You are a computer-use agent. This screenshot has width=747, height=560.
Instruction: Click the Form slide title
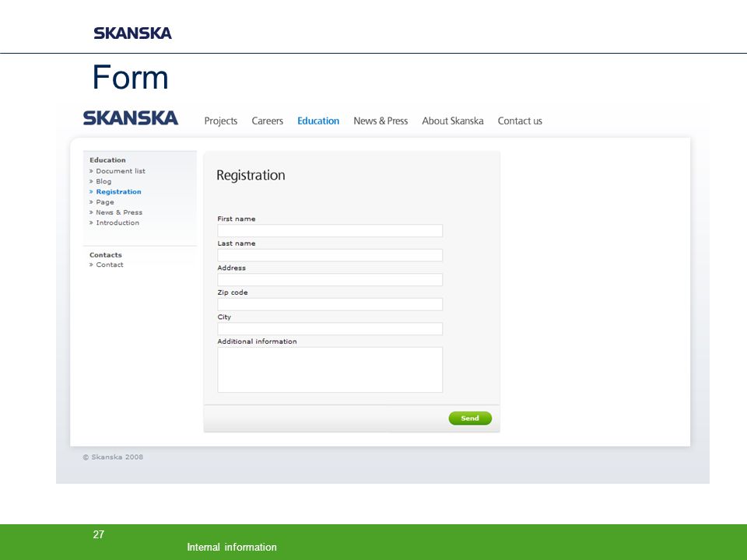(x=130, y=77)
